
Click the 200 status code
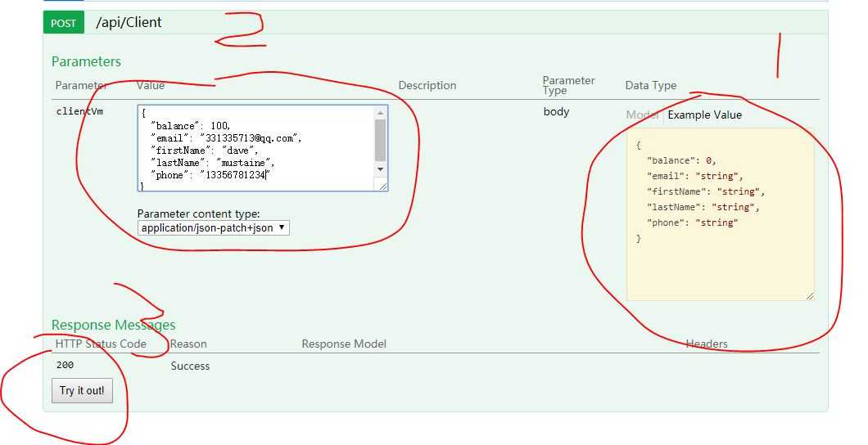click(65, 365)
